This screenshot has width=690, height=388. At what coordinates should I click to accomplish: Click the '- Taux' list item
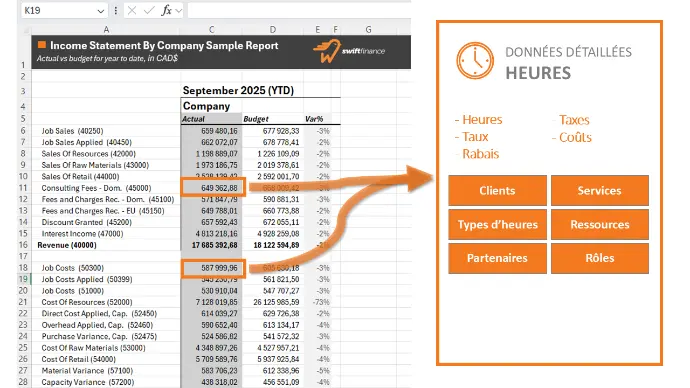coord(471,137)
